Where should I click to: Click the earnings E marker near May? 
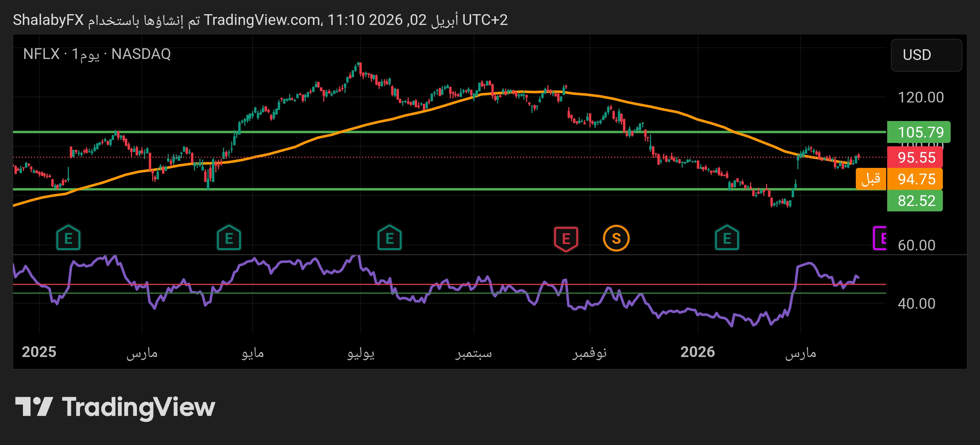click(x=229, y=238)
